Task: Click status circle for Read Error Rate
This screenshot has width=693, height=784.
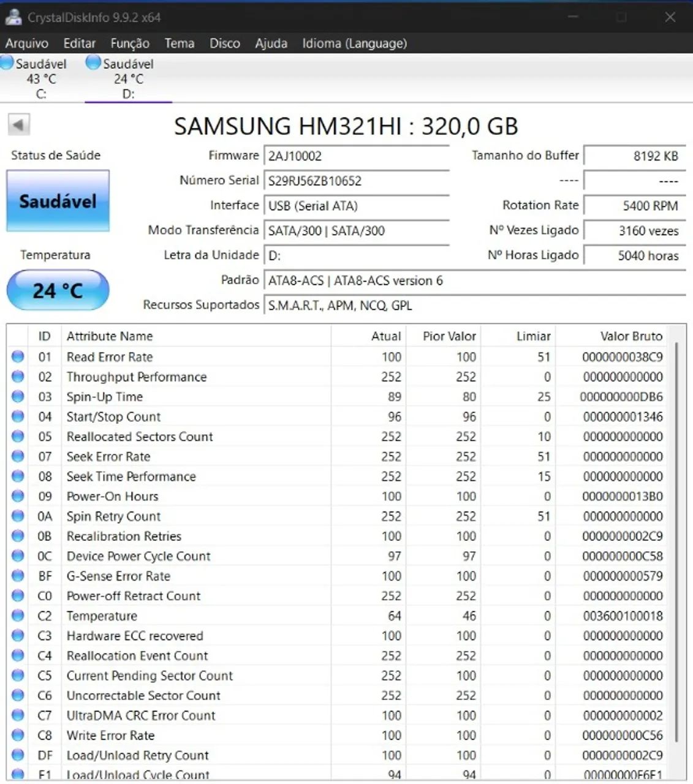Action: pyautogui.click(x=18, y=356)
